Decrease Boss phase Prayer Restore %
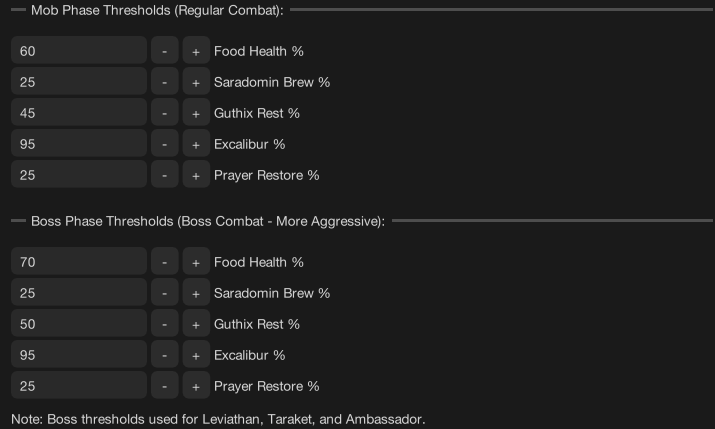Image resolution: width=715 pixels, height=429 pixels. coord(164,386)
